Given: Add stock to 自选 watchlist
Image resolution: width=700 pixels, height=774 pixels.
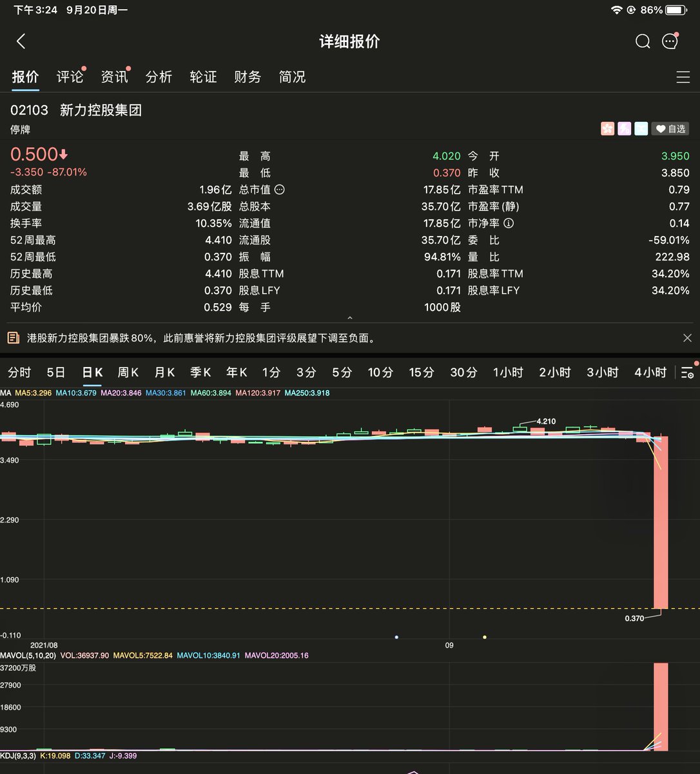Looking at the screenshot, I should (x=670, y=129).
